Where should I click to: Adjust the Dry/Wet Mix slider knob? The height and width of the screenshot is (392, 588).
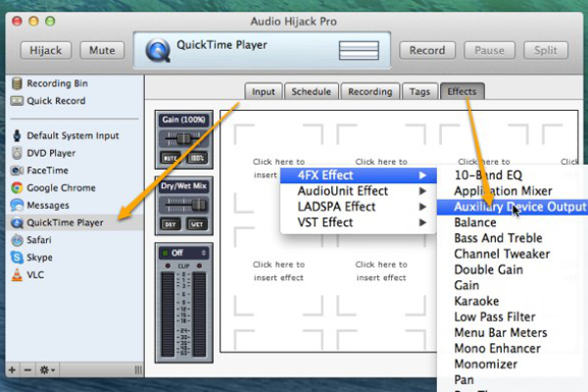tap(199, 205)
